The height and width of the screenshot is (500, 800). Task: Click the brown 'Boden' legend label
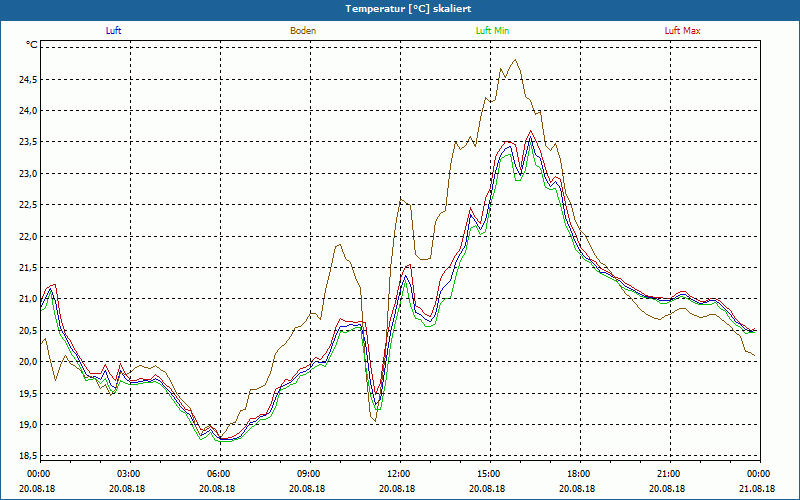click(303, 31)
